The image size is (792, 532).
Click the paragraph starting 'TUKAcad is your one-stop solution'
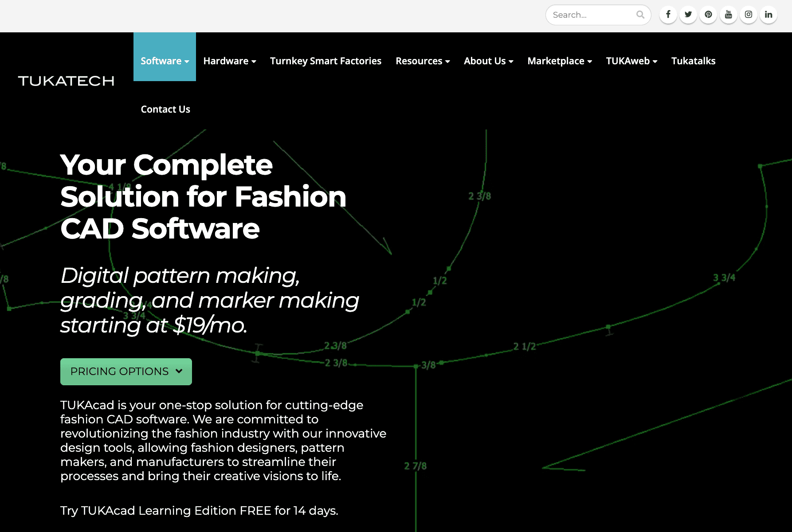[x=223, y=440]
